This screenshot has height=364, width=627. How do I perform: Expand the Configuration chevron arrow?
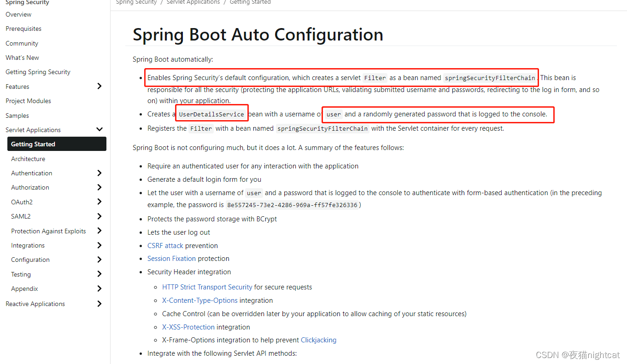pyautogui.click(x=100, y=260)
